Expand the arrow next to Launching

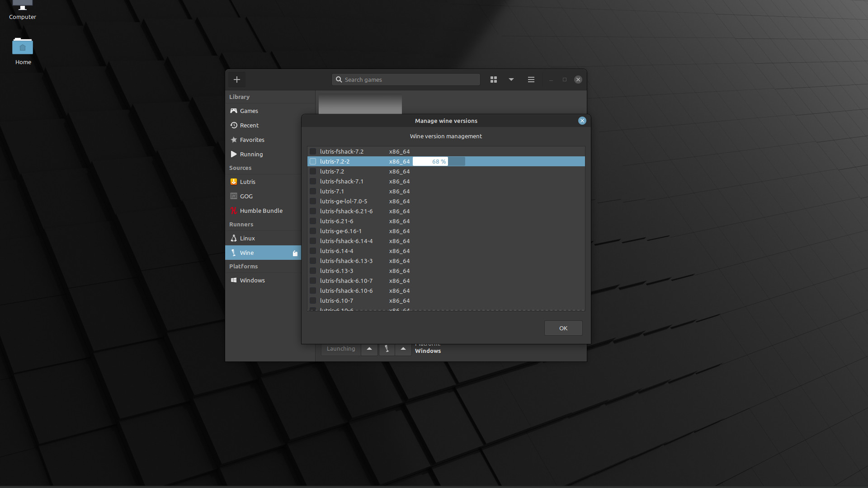[369, 349]
